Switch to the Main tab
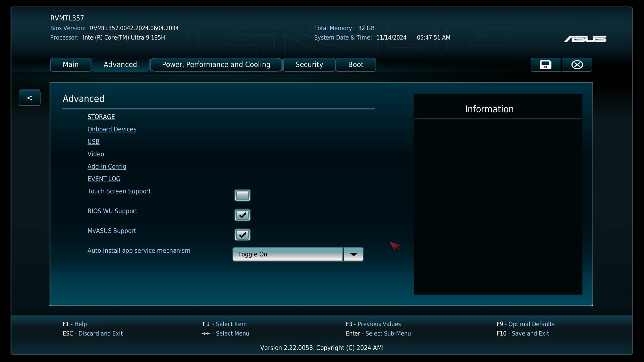644x362 pixels. [x=70, y=65]
